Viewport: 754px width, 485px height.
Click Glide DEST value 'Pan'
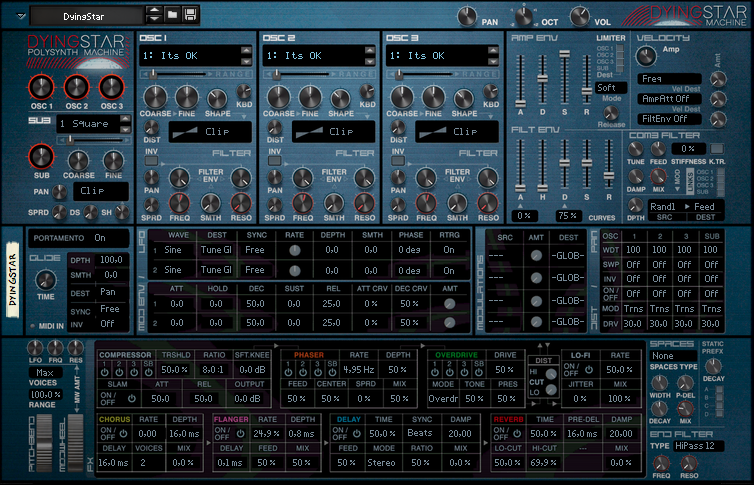108,292
